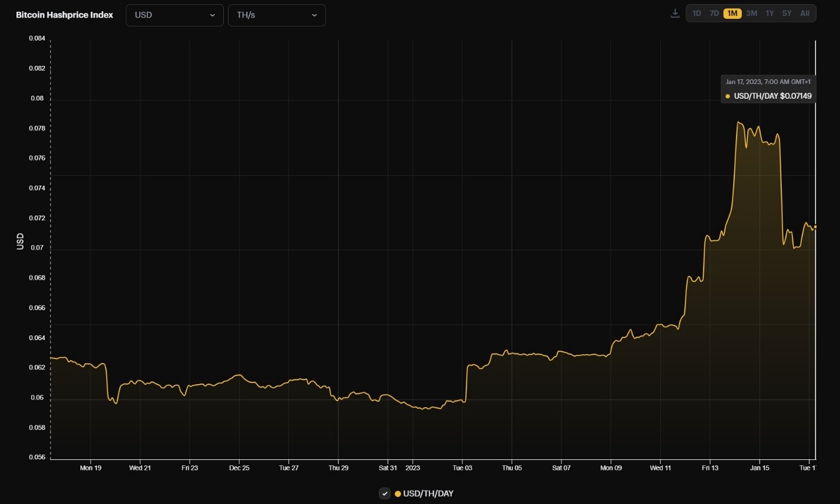Click the active 1M range button

(x=732, y=13)
